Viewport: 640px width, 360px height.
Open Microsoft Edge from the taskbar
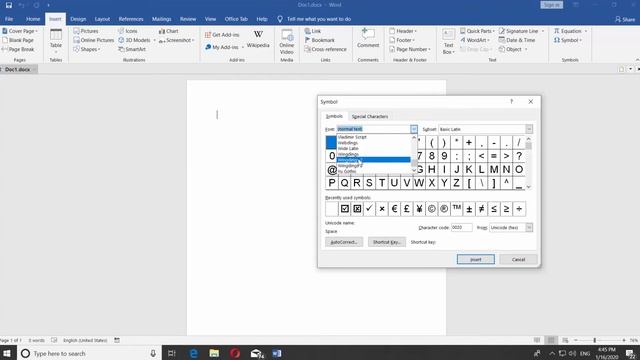(193, 353)
